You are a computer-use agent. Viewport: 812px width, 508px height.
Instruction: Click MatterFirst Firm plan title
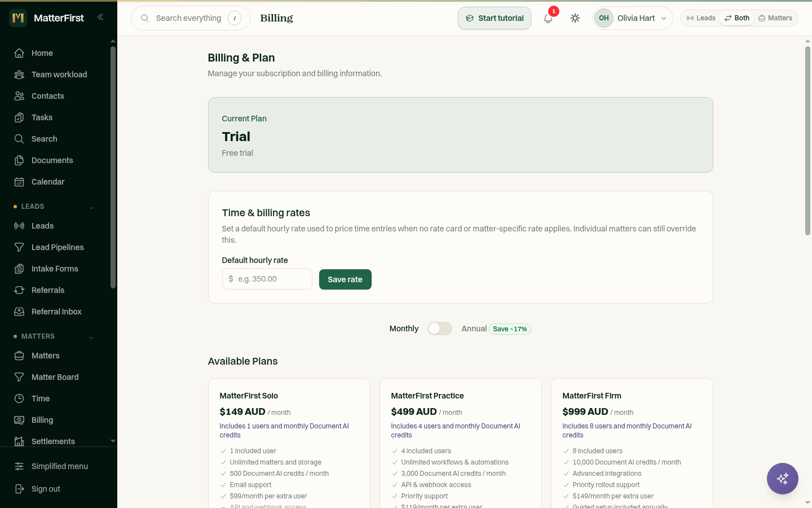592,396
